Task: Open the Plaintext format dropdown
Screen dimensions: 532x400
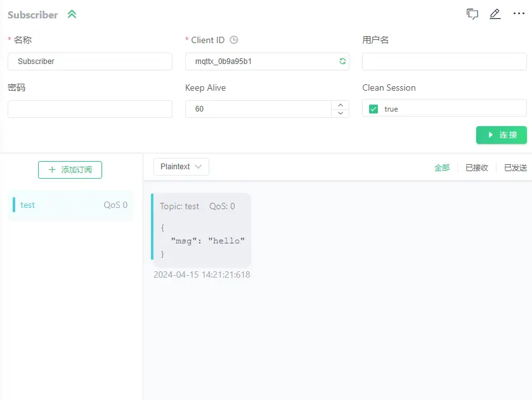Action: 181,167
